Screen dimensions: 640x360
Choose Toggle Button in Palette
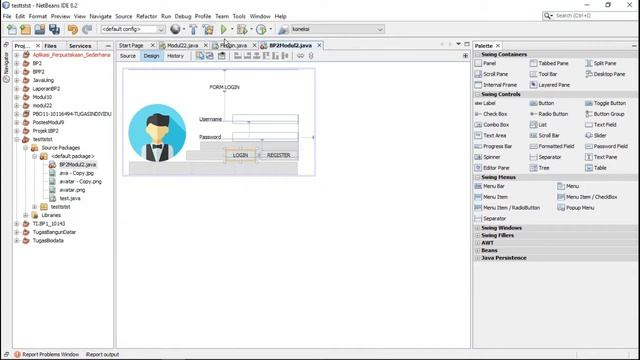(x=605, y=103)
